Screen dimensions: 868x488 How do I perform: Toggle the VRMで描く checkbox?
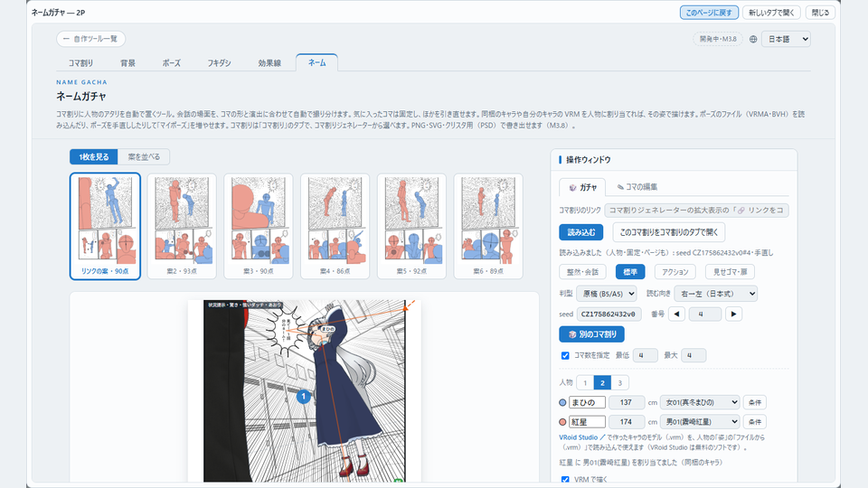[x=564, y=480]
